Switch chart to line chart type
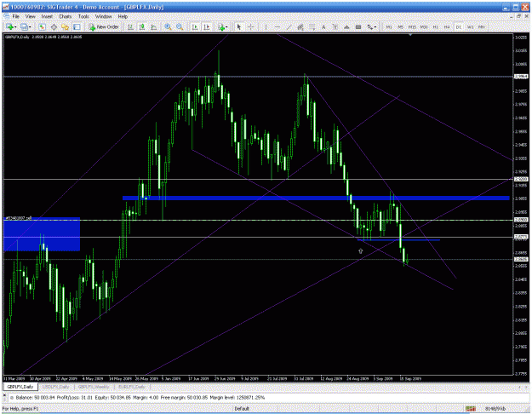This screenshot has height=414, width=532. click(x=154, y=26)
